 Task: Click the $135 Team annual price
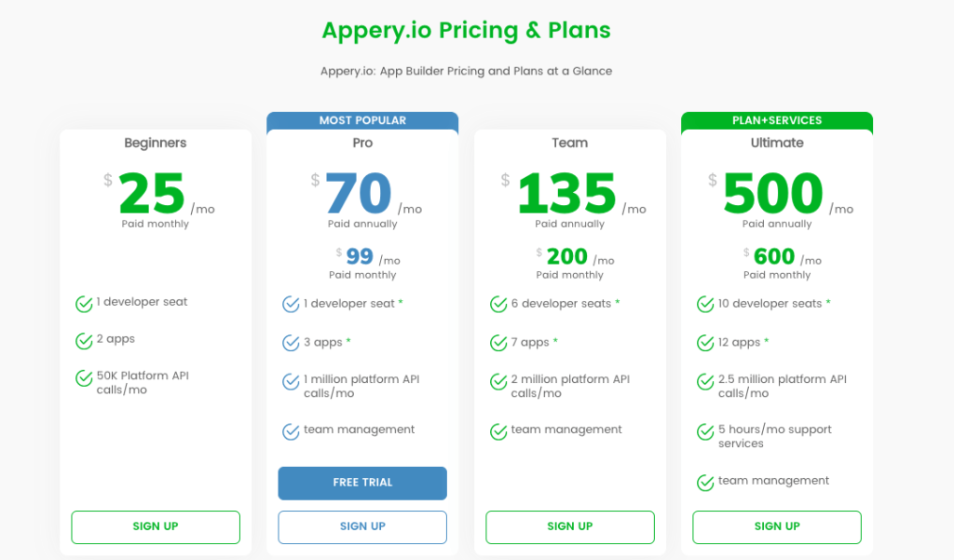click(566, 194)
